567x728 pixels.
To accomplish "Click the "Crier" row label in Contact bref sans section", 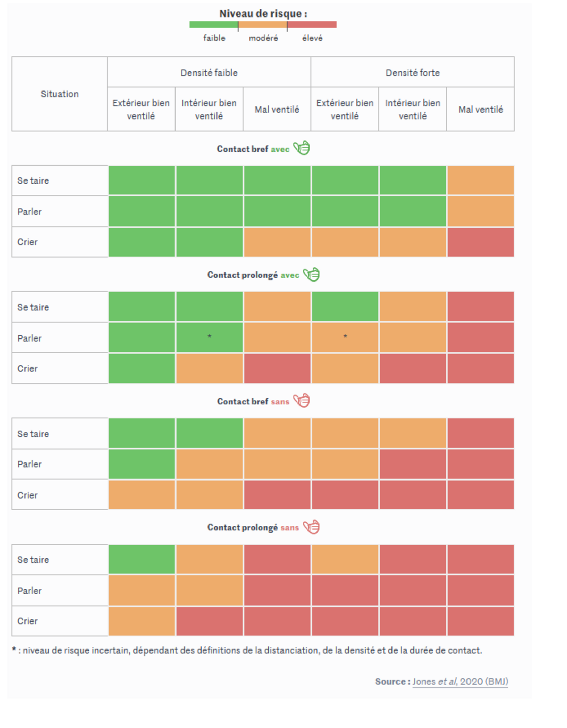I will point(27,495).
